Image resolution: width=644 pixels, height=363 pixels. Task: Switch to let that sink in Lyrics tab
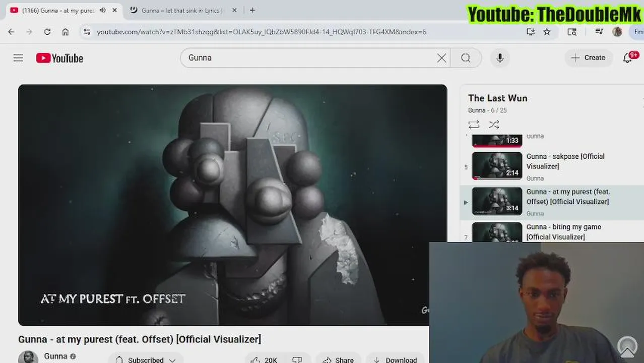182,10
